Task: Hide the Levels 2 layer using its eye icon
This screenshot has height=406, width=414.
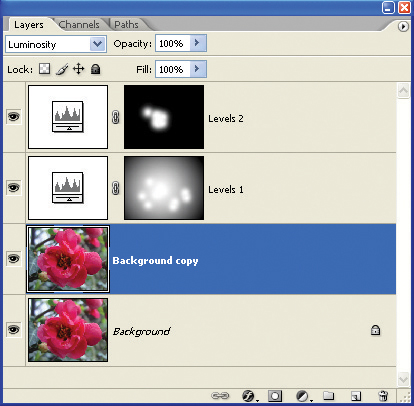Action: (14, 116)
